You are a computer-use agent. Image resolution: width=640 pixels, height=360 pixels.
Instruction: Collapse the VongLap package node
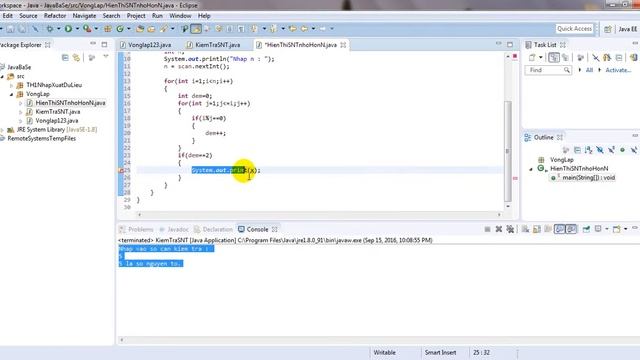point(11,94)
